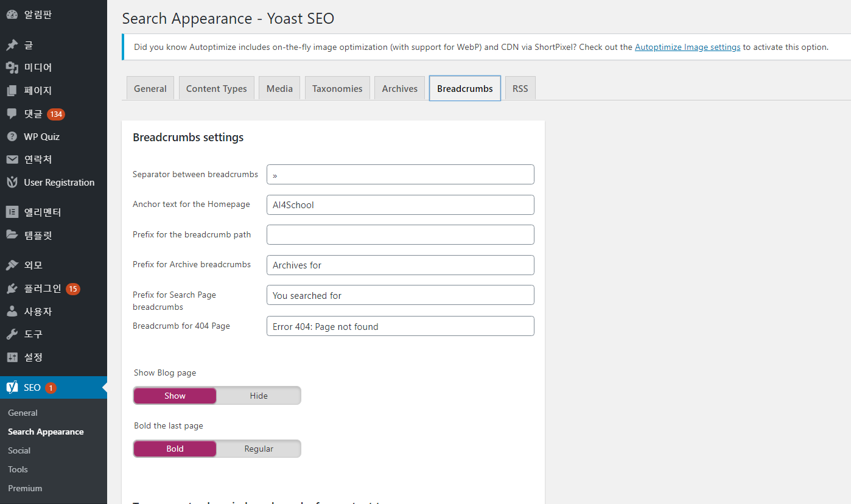
Task: Click the dashboard gauge icon
Action: click(12, 15)
